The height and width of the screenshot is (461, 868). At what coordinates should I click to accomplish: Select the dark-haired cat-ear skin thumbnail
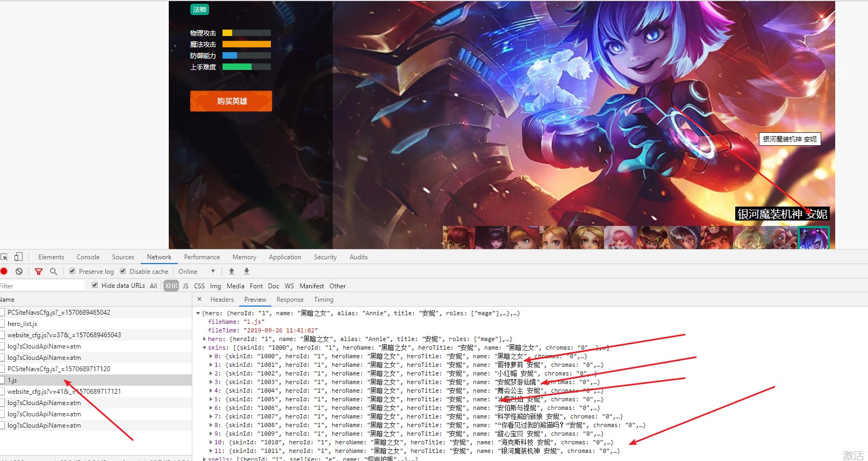[x=491, y=238]
